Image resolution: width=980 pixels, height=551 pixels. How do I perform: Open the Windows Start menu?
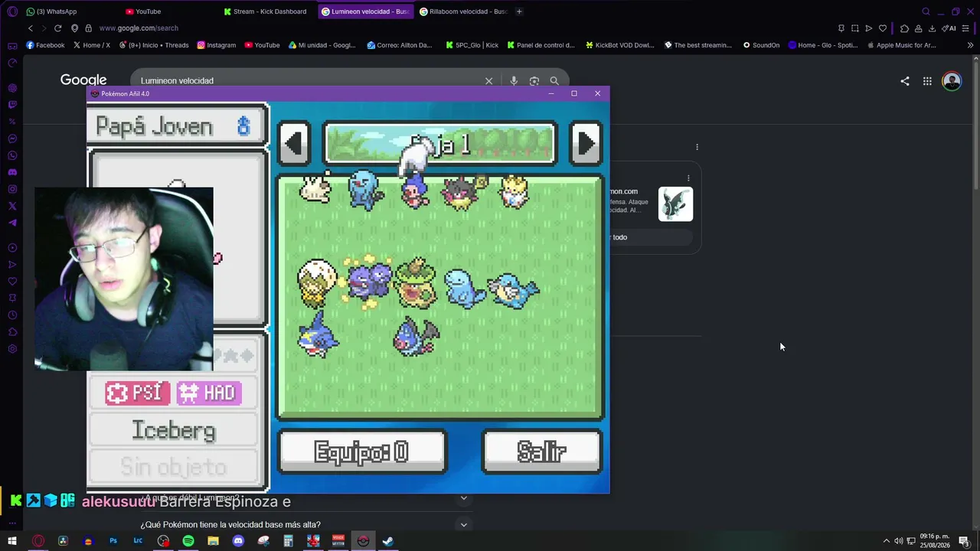coord(12,541)
